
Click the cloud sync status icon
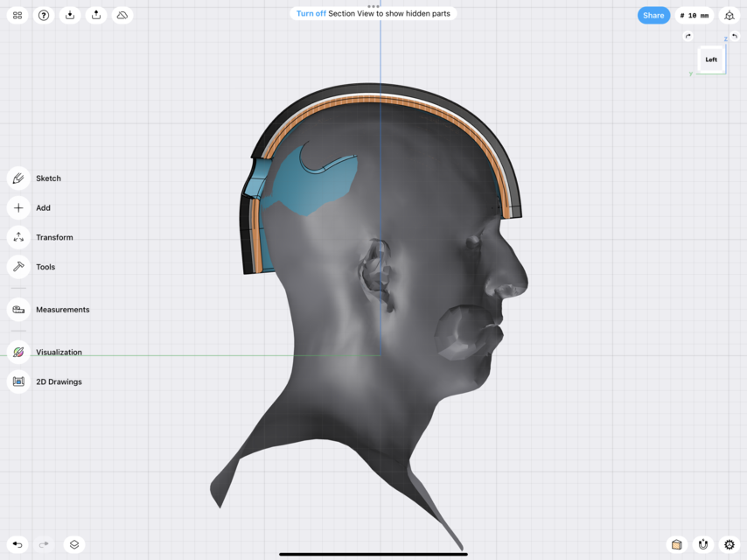[122, 15]
